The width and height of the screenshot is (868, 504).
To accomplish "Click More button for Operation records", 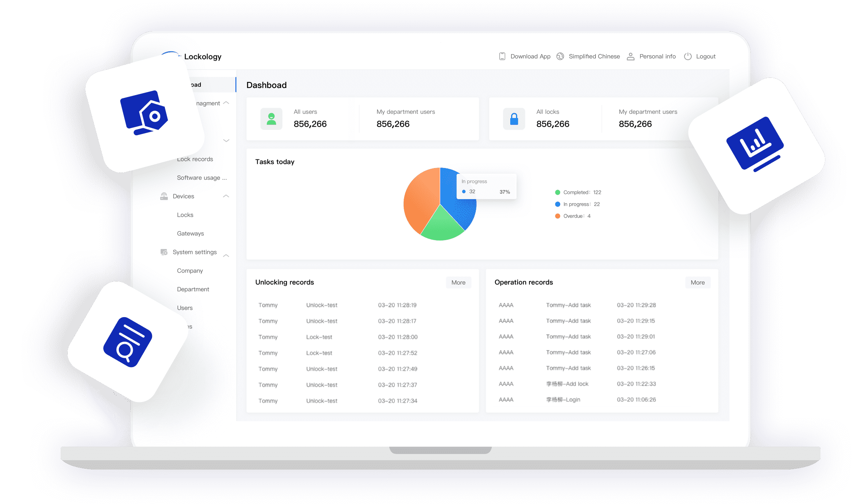I will click(698, 282).
